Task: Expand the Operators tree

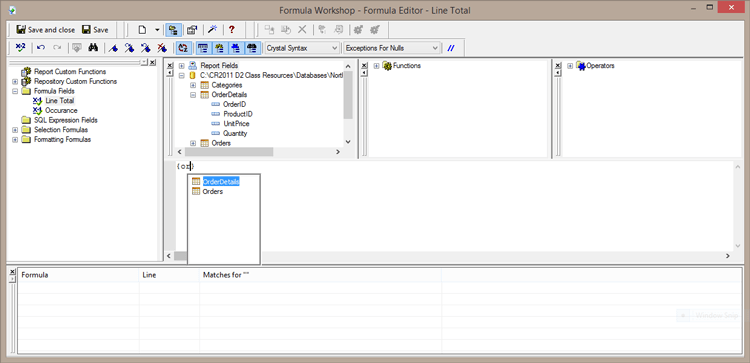Action: 570,66
